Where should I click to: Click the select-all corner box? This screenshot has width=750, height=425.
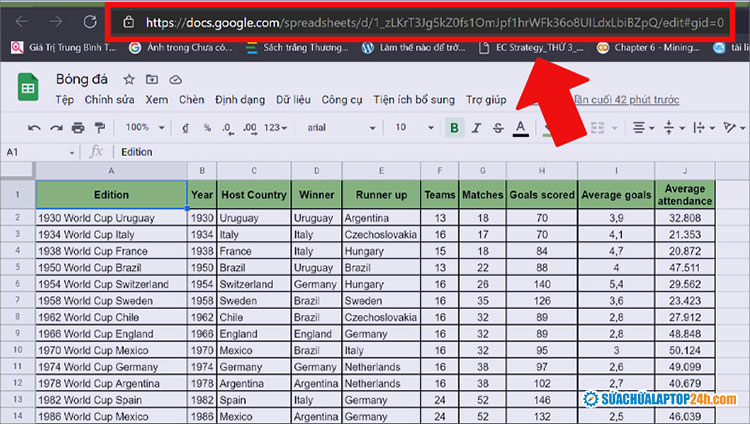click(17, 171)
